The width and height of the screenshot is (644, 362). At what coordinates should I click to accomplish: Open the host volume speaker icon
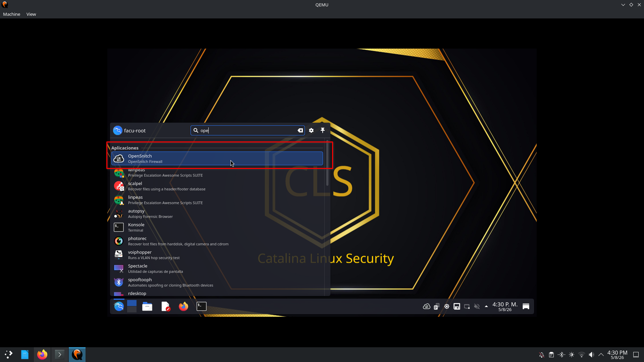pyautogui.click(x=591, y=355)
